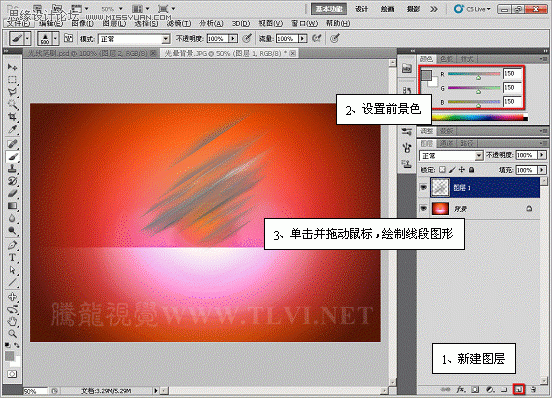This screenshot has height=398, width=552.
Task: Select the Eraser tool
Action: pos(12,194)
